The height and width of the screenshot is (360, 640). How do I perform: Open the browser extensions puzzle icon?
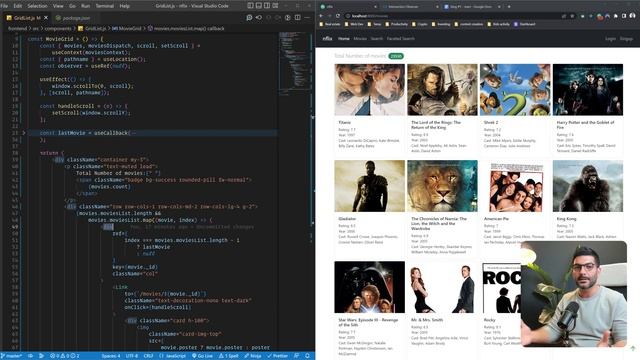tap(616, 16)
